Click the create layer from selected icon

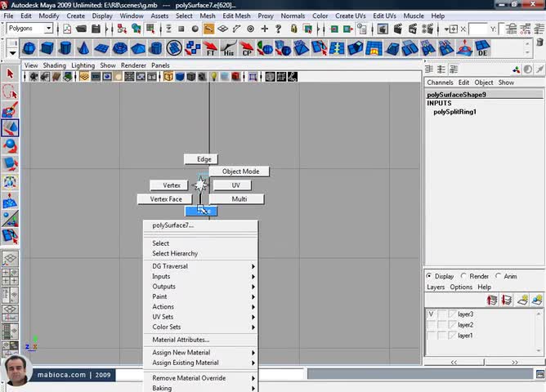coord(537,300)
